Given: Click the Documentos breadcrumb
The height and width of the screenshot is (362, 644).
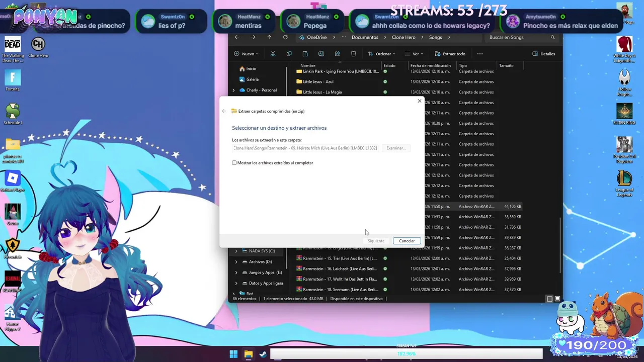Looking at the screenshot, I should coord(365,37).
